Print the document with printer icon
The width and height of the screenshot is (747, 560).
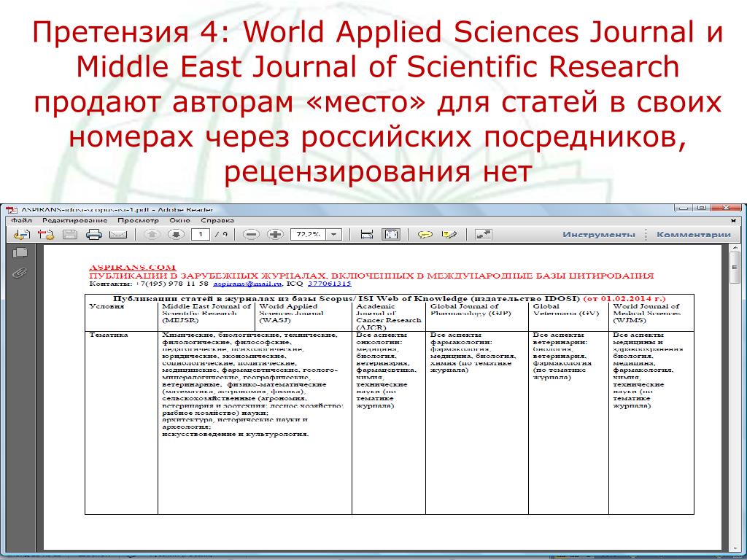[x=94, y=234]
